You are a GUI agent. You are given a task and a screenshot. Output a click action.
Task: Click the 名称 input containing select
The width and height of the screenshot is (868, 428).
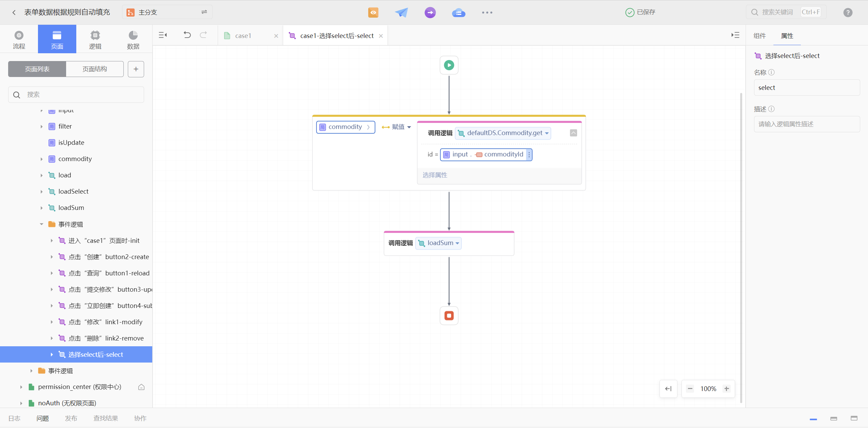coord(807,87)
